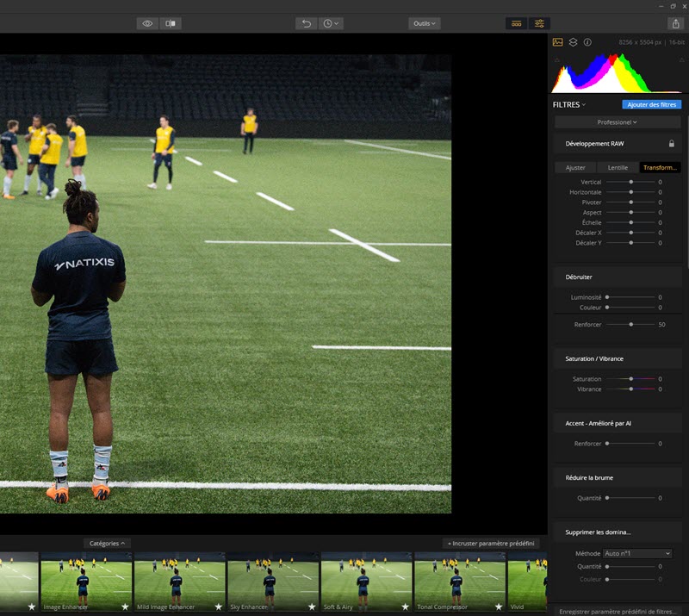Click the Saturation slider handle

pyautogui.click(x=631, y=379)
